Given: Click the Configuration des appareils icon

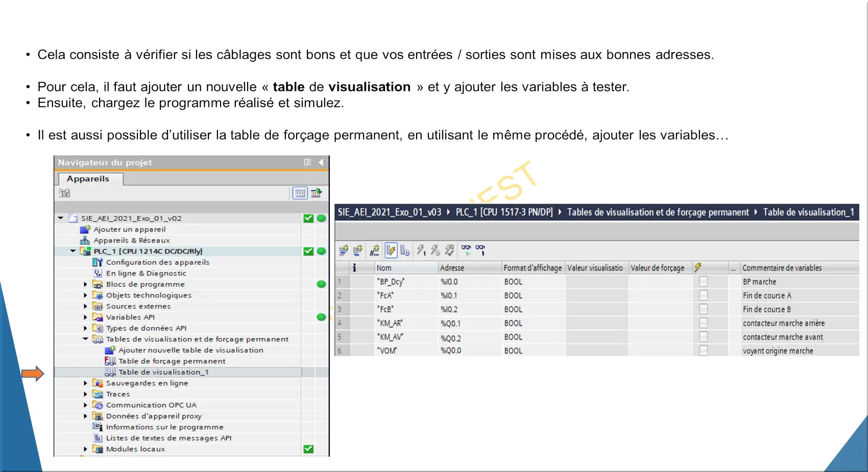Looking at the screenshot, I should pyautogui.click(x=98, y=262).
